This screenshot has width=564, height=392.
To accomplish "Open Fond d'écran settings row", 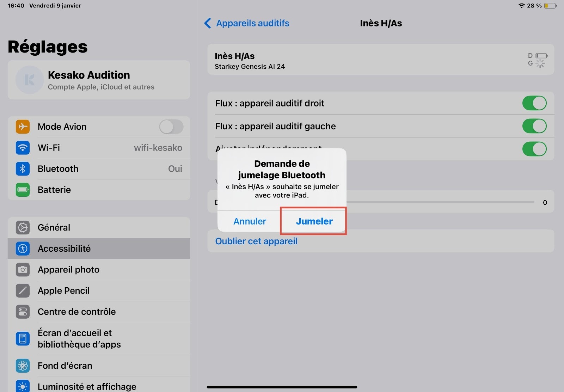I will point(99,366).
